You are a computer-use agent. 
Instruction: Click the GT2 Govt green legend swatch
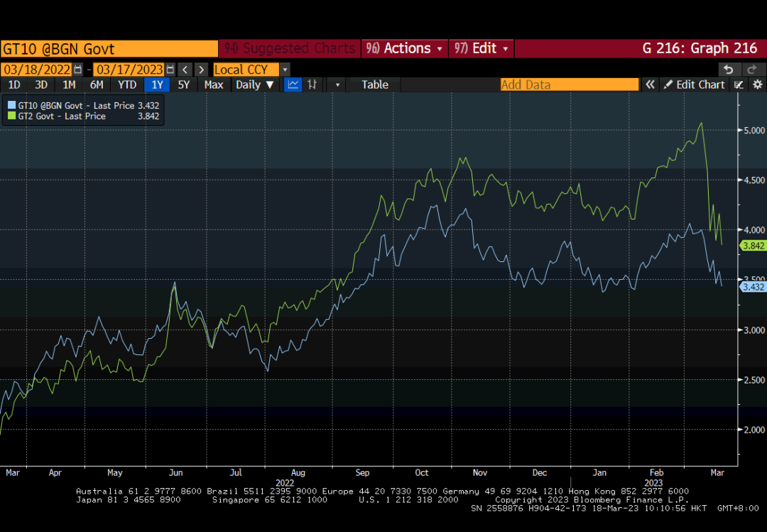[x=11, y=116]
